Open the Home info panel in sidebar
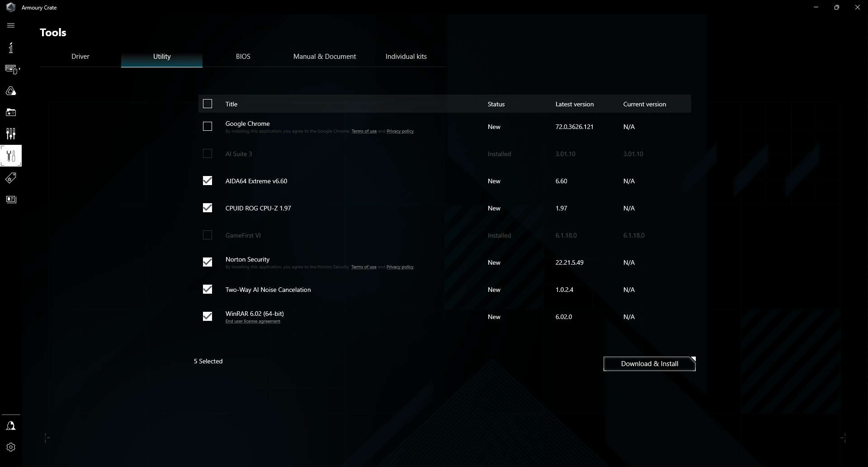 [x=11, y=48]
